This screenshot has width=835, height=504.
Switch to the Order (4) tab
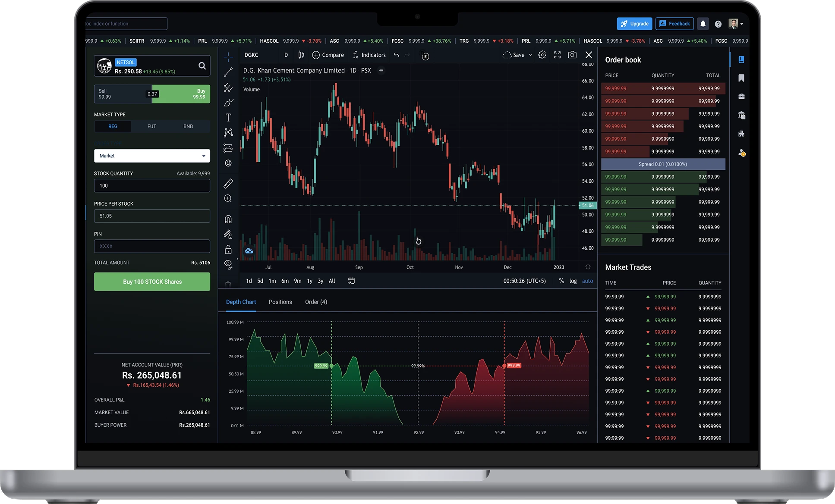point(316,302)
